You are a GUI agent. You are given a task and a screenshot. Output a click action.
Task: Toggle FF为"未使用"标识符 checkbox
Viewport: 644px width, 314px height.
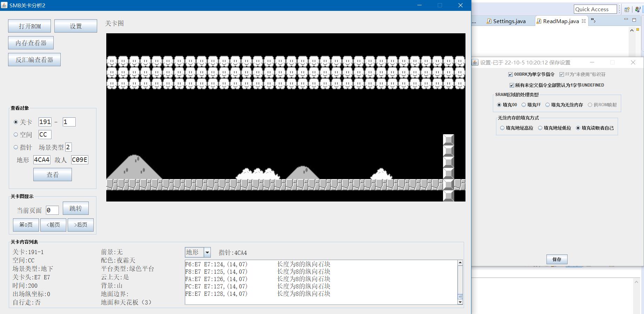pyautogui.click(x=562, y=74)
